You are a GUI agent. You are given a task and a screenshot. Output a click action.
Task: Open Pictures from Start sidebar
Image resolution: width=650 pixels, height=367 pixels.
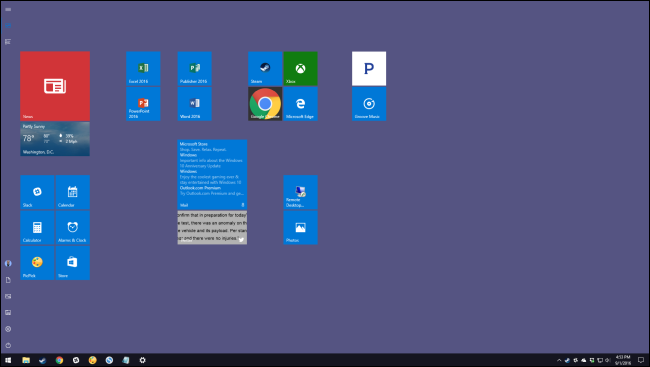click(x=8, y=296)
